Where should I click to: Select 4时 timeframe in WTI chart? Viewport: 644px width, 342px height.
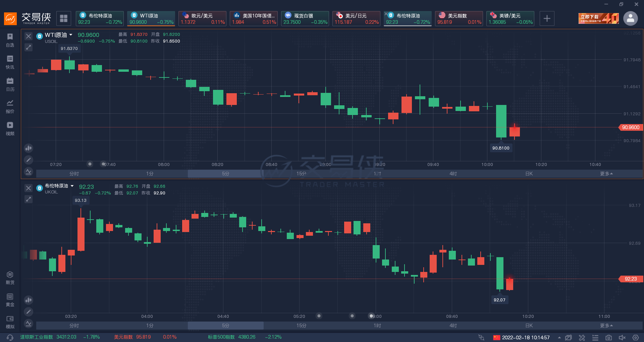(x=453, y=174)
